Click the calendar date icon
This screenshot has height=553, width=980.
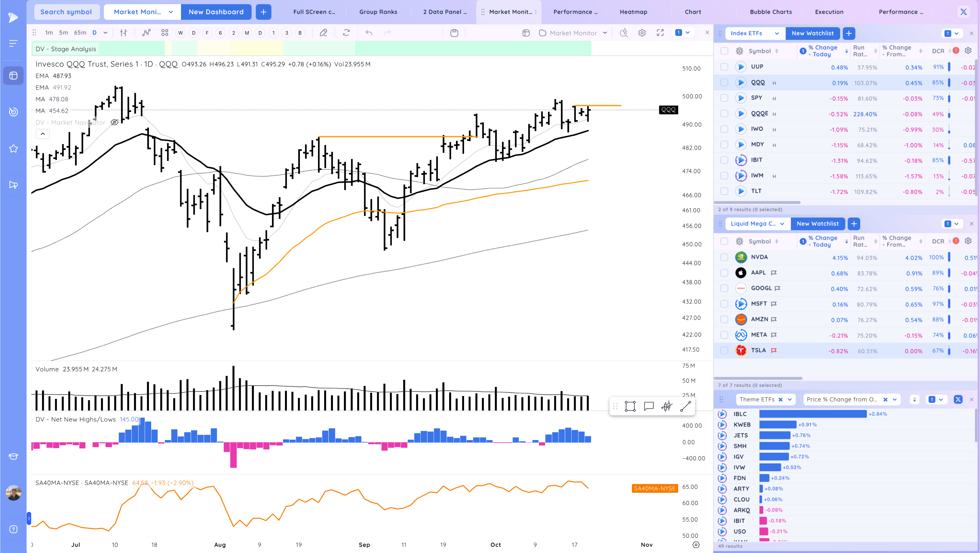454,33
